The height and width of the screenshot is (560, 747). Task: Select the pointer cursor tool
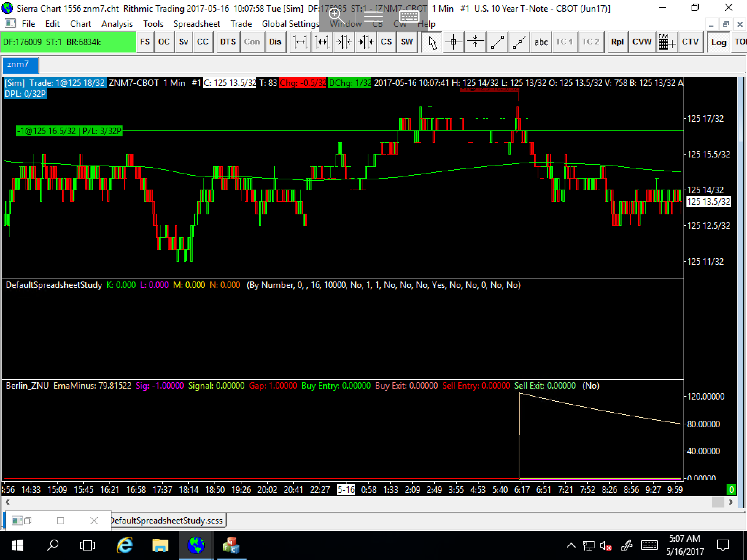click(432, 42)
